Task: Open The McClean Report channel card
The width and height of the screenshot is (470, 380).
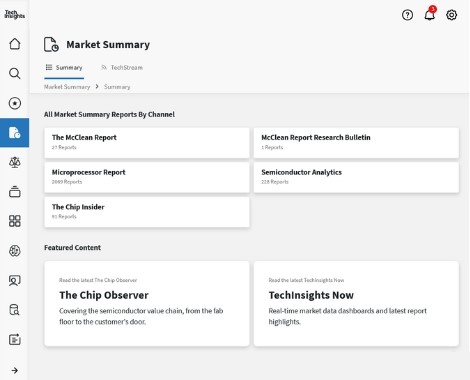Action: tap(147, 142)
